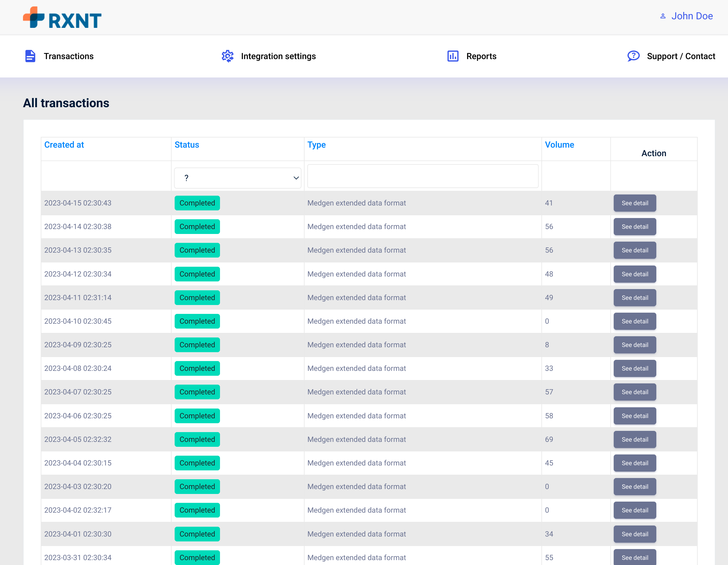Click the Reports bar chart icon
The height and width of the screenshot is (565, 728).
tap(453, 56)
